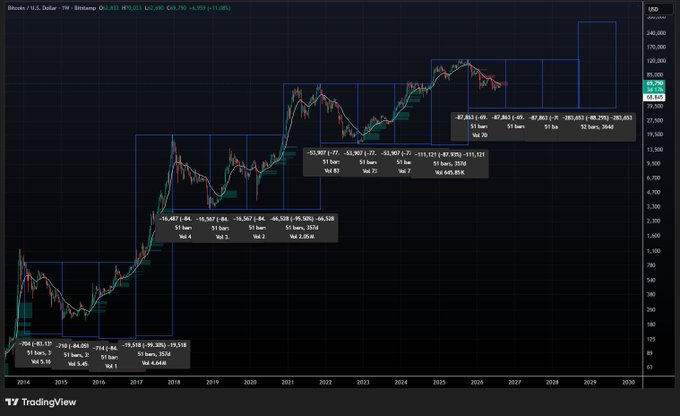Click the 2021 label on time axis
The width and height of the screenshot is (680, 416).
point(288,382)
